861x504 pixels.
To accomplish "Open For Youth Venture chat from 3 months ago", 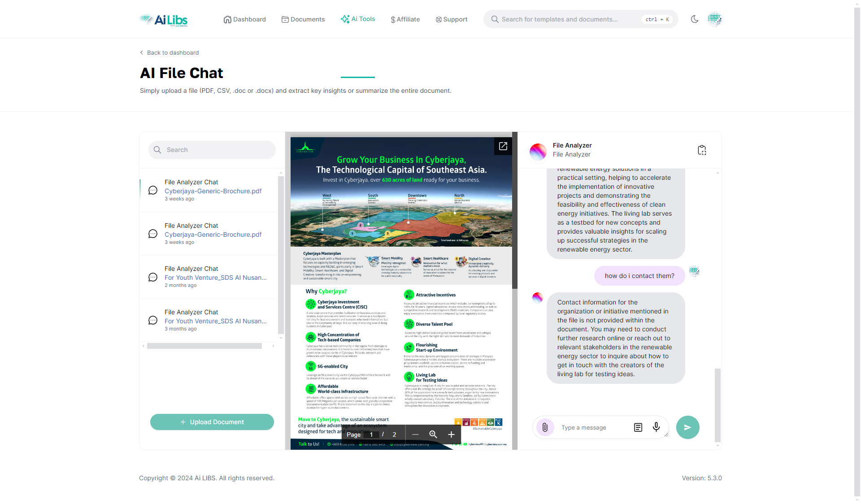I will tap(209, 320).
